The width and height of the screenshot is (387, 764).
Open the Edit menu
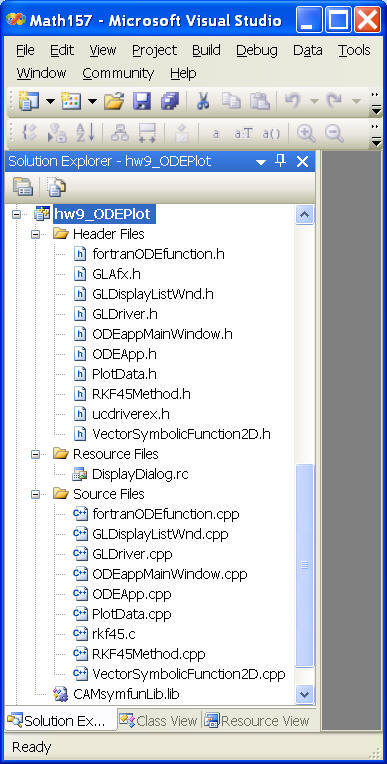(x=62, y=50)
